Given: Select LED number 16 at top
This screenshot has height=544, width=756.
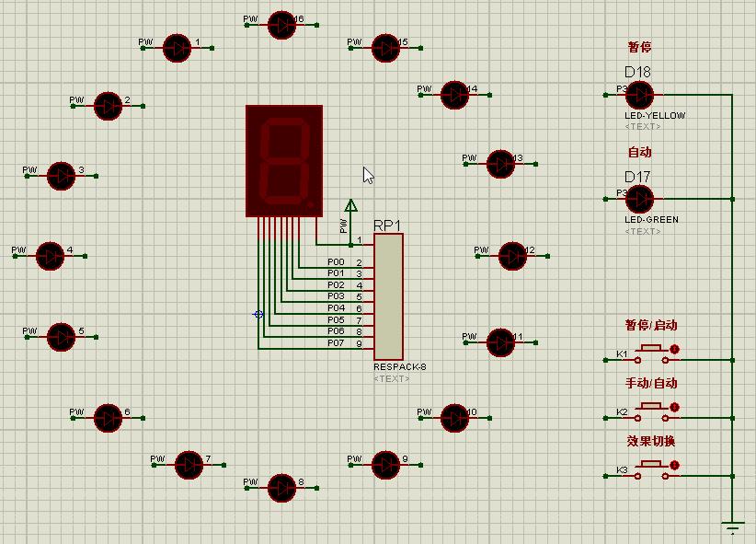Looking at the screenshot, I should 281,25.
